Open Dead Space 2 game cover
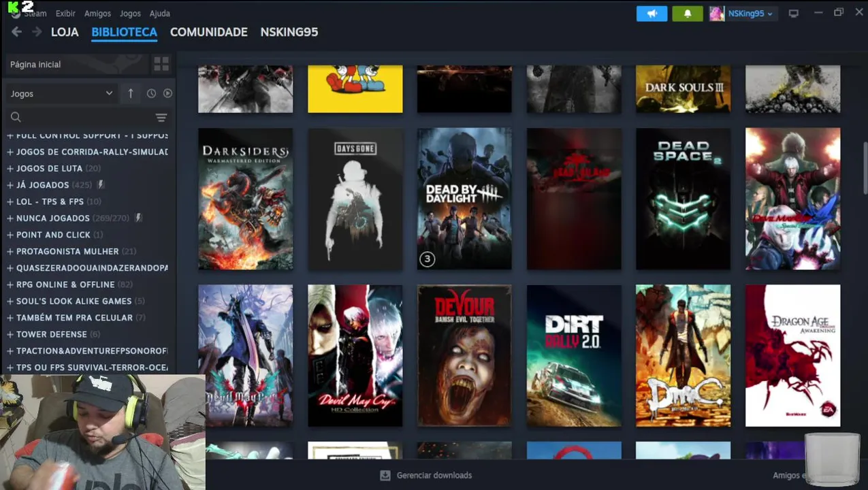 (683, 199)
